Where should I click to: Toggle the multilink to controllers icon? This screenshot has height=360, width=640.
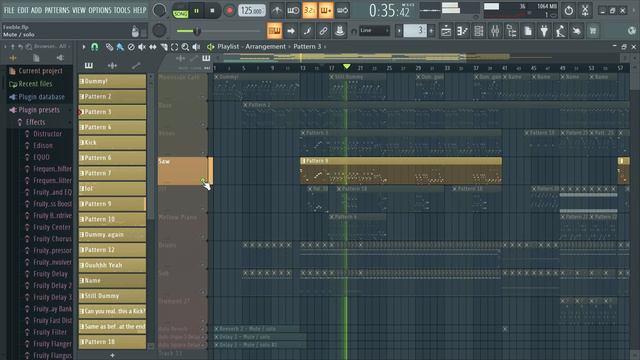(x=323, y=31)
